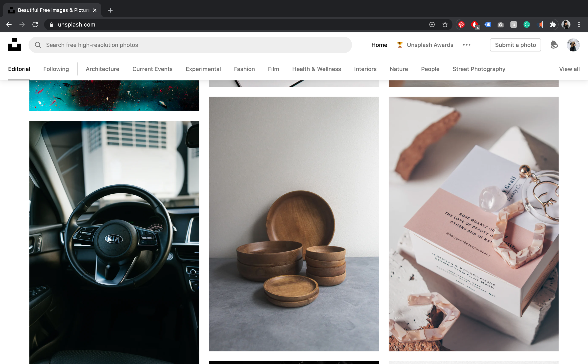Go back to previous page
Image resolution: width=588 pixels, height=364 pixels.
pos(9,24)
